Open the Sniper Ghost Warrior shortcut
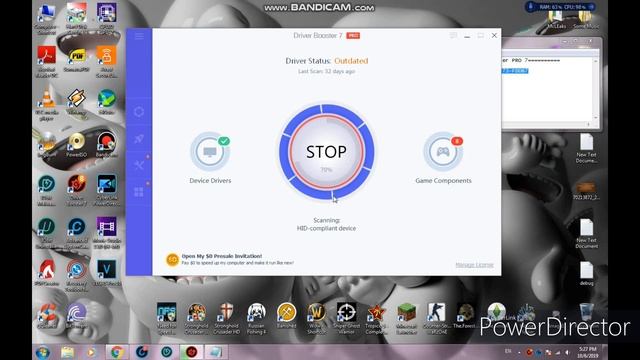This screenshot has width=640, height=360. pyautogui.click(x=347, y=318)
